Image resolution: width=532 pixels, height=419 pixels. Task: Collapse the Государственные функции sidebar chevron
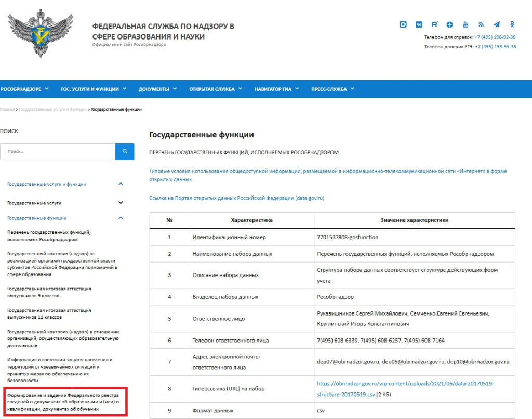pyautogui.click(x=121, y=218)
